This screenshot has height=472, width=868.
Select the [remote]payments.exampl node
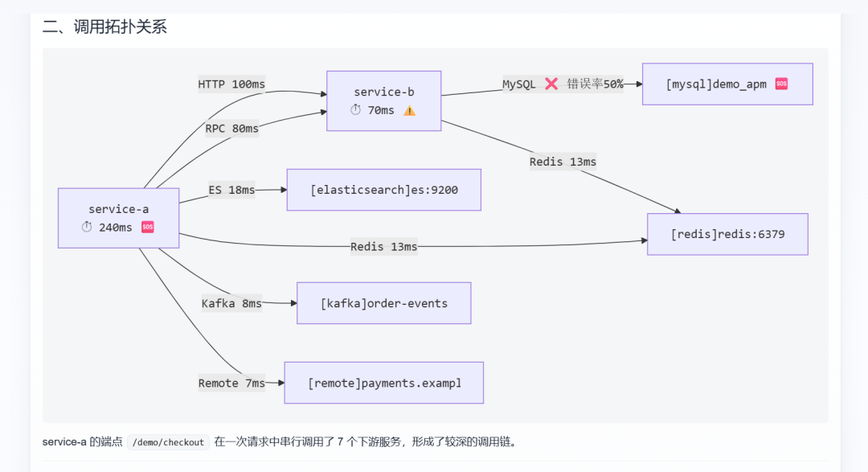click(383, 383)
